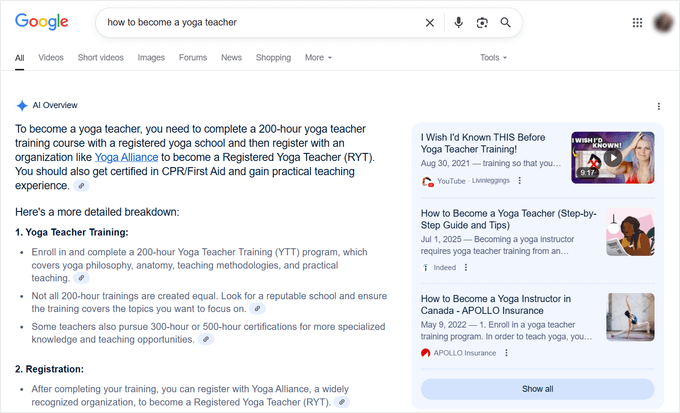Click the APOLLO Insurance article thumbnail
Screen dimensions: 680x413
click(x=630, y=317)
